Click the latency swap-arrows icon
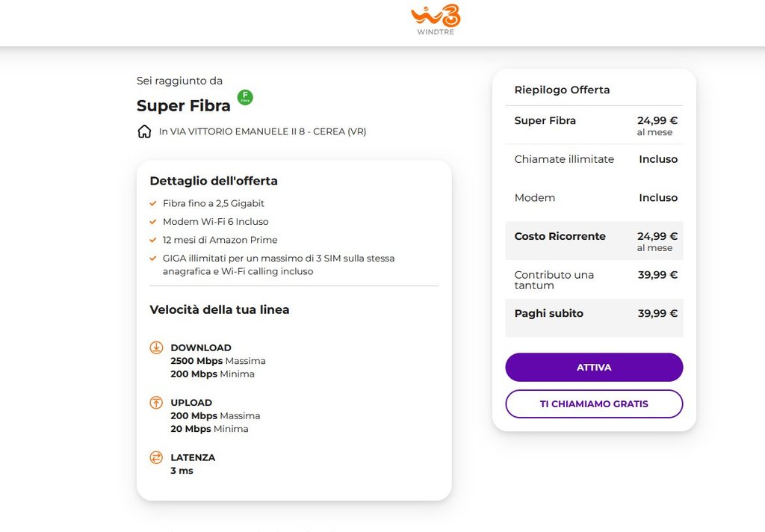 156,457
